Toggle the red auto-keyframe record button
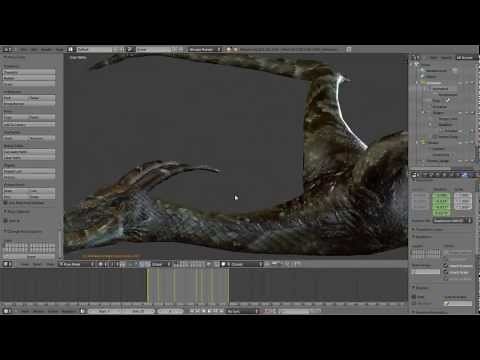This screenshot has height=360, width=480. pos(268,311)
